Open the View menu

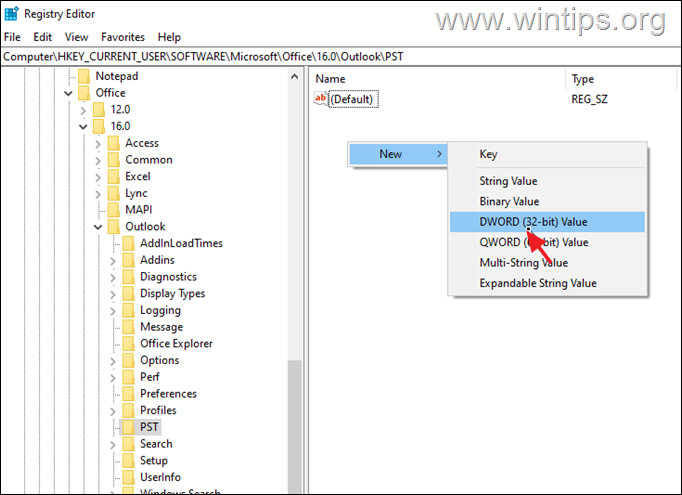(76, 37)
